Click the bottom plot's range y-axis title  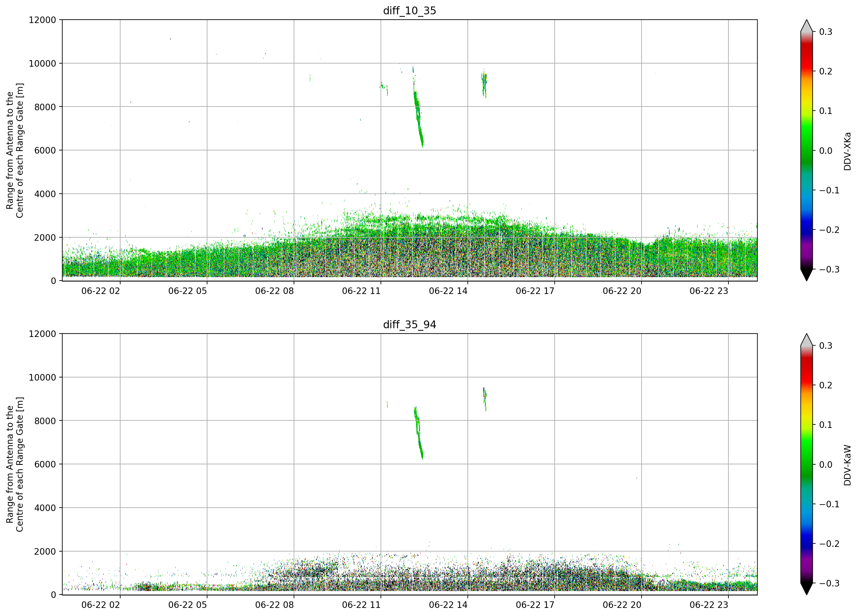click(15, 464)
